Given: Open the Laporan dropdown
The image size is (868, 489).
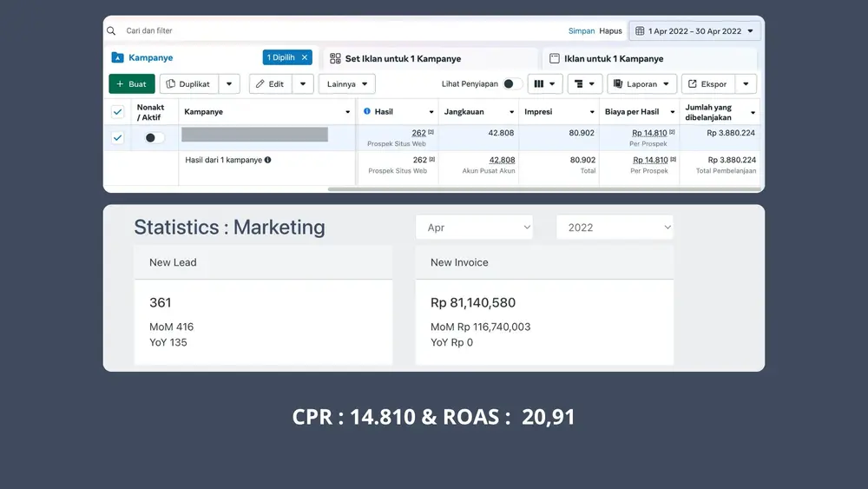Looking at the screenshot, I should tap(641, 84).
